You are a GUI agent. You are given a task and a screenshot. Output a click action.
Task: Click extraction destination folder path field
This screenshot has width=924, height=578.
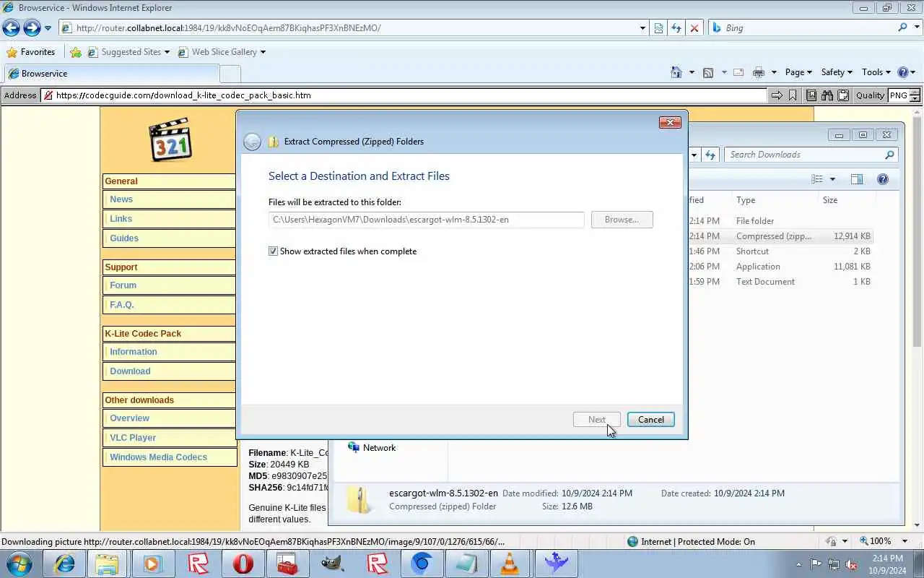pos(426,220)
